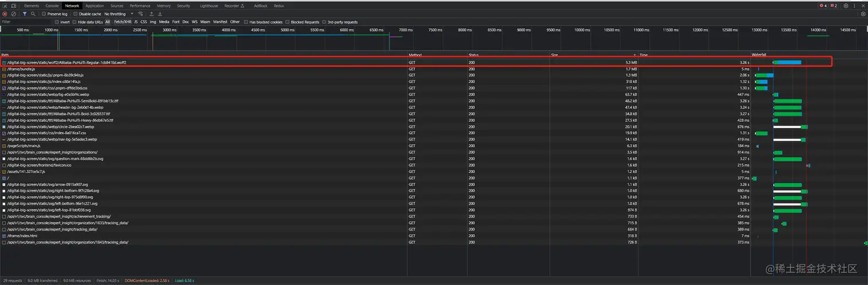This screenshot has height=285, width=868.
Task: Check 3rd-party requests
Action: coord(324,22)
